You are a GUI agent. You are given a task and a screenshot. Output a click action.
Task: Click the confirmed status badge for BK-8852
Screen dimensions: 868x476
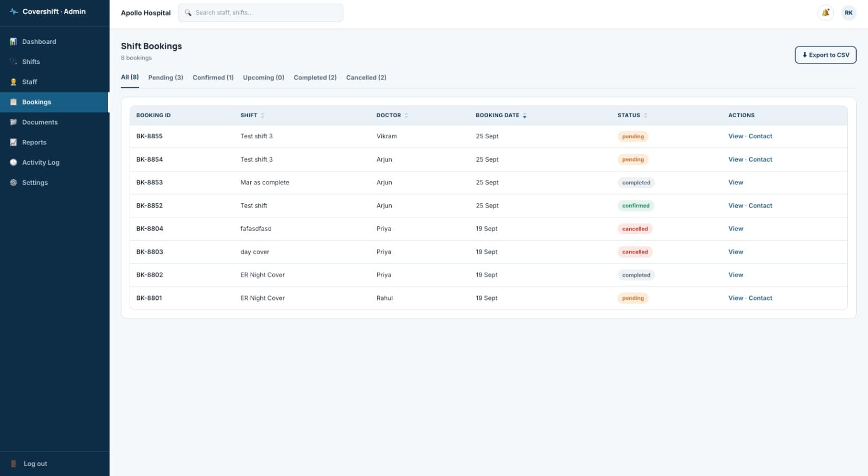coord(636,205)
